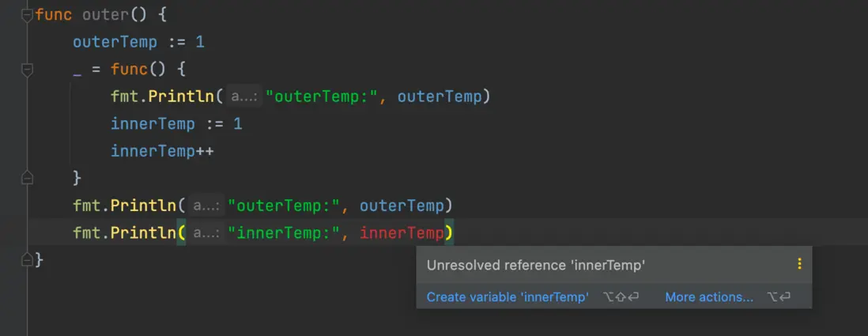
Task: Click outerTemp in its declaration line
Action: 115,42
